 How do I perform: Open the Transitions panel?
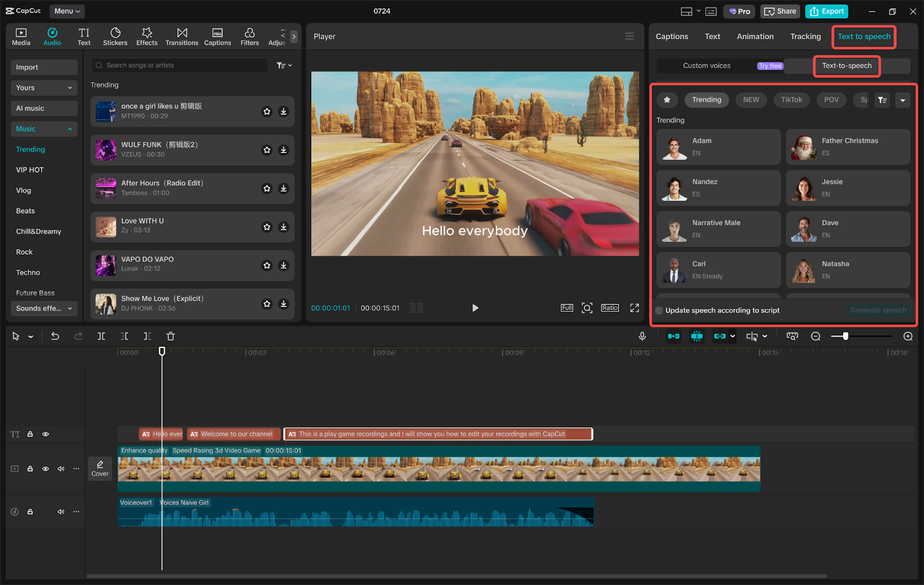tap(182, 36)
